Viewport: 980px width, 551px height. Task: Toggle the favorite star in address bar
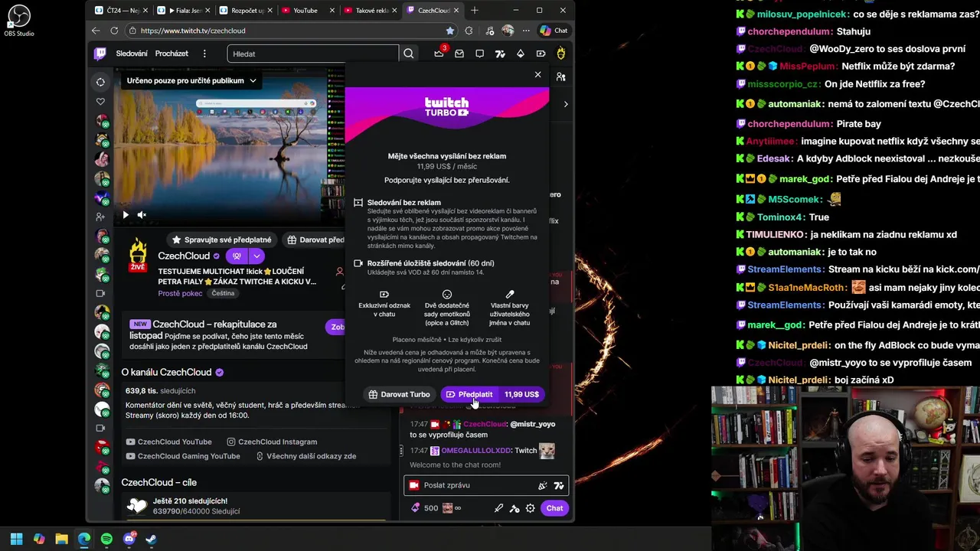coord(450,31)
